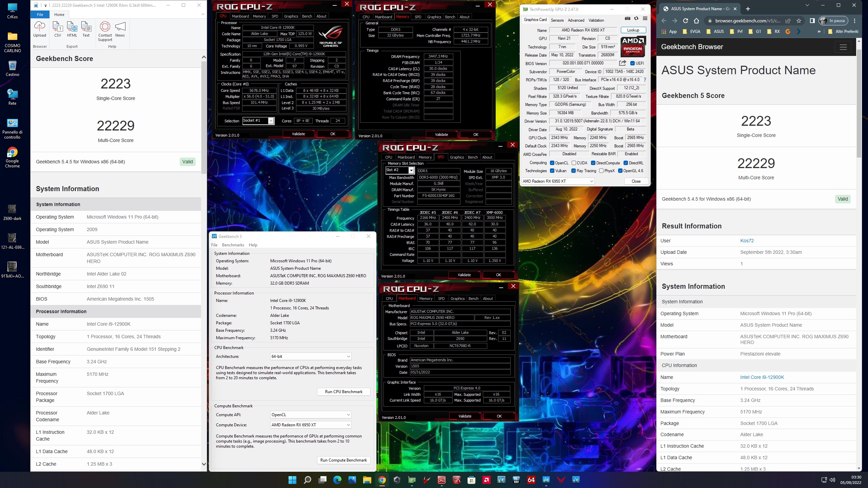Open Google Chrome desktop shortcut
Screen dimensions: 868x488
point(12,157)
